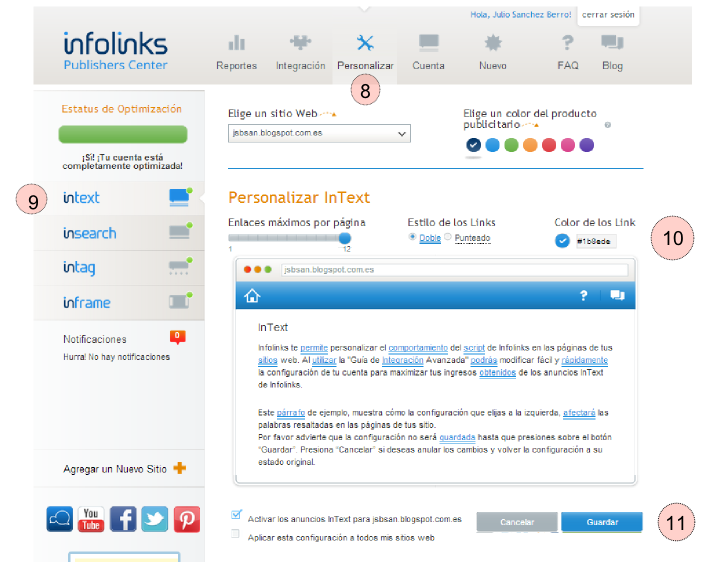
Task: Click the insearch ad unit icon
Action: (x=180, y=231)
